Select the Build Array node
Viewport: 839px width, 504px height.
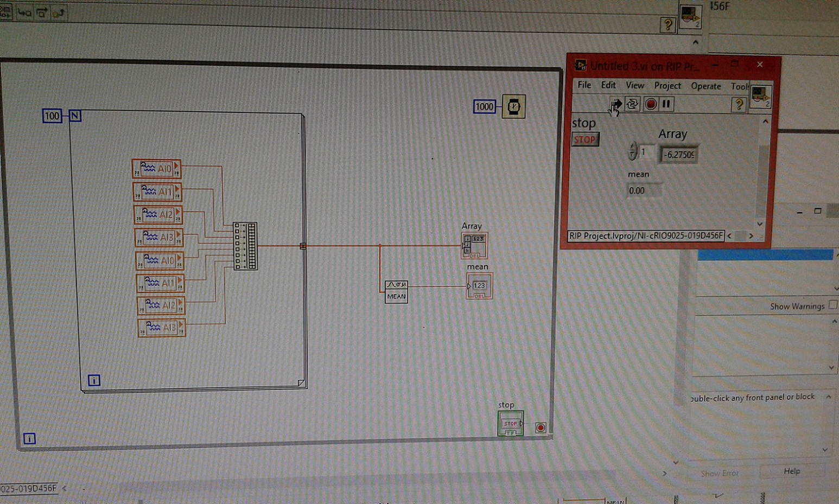pos(245,246)
